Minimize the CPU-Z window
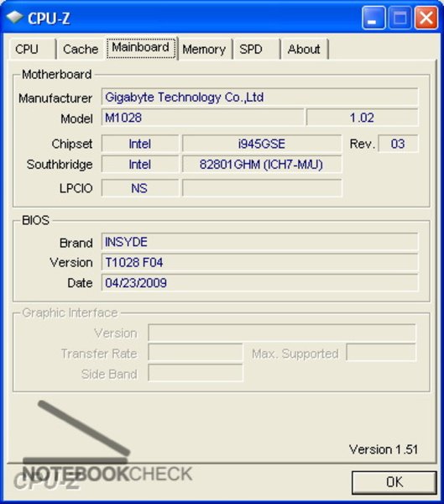The height and width of the screenshot is (504, 444). 373,18
